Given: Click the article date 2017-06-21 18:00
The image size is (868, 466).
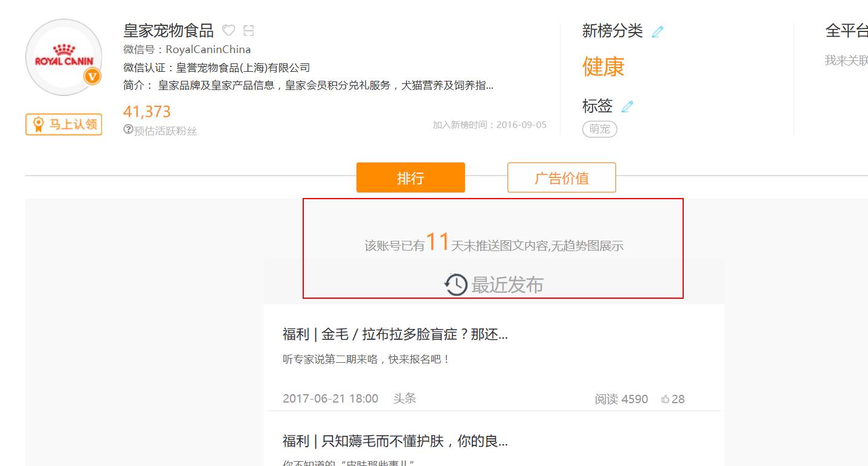Looking at the screenshot, I should 330,398.
